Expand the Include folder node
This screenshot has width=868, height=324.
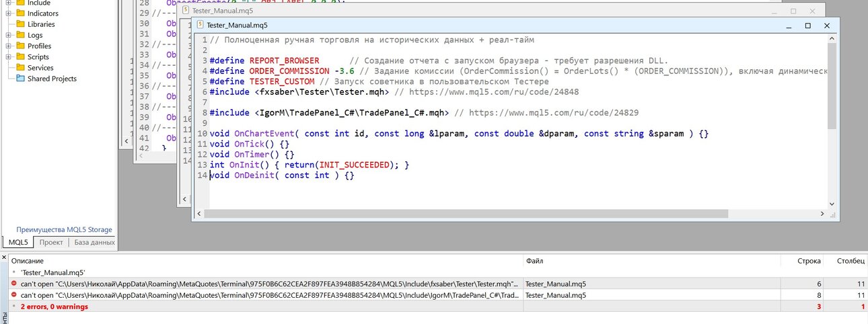(x=9, y=3)
